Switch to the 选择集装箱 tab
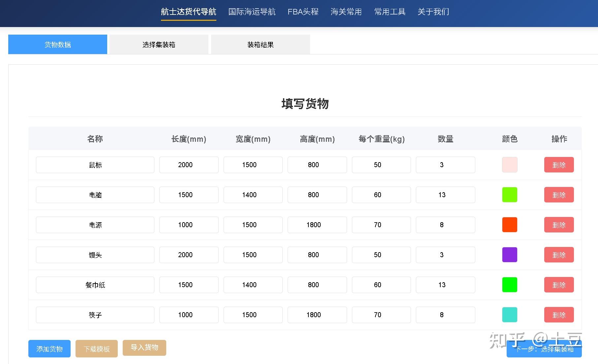 coord(159,44)
